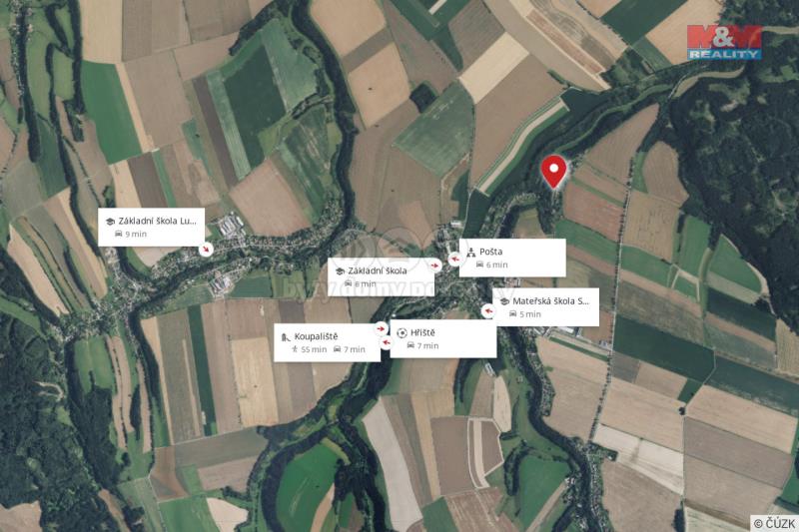The image size is (799, 532).
Task: Click the football icon in Hřiště card
Action: click(402, 333)
